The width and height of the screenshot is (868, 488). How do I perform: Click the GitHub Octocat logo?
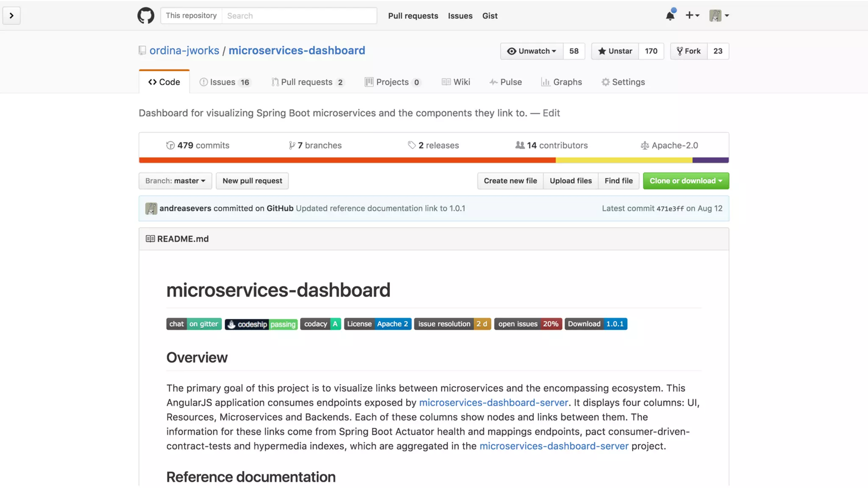(145, 16)
